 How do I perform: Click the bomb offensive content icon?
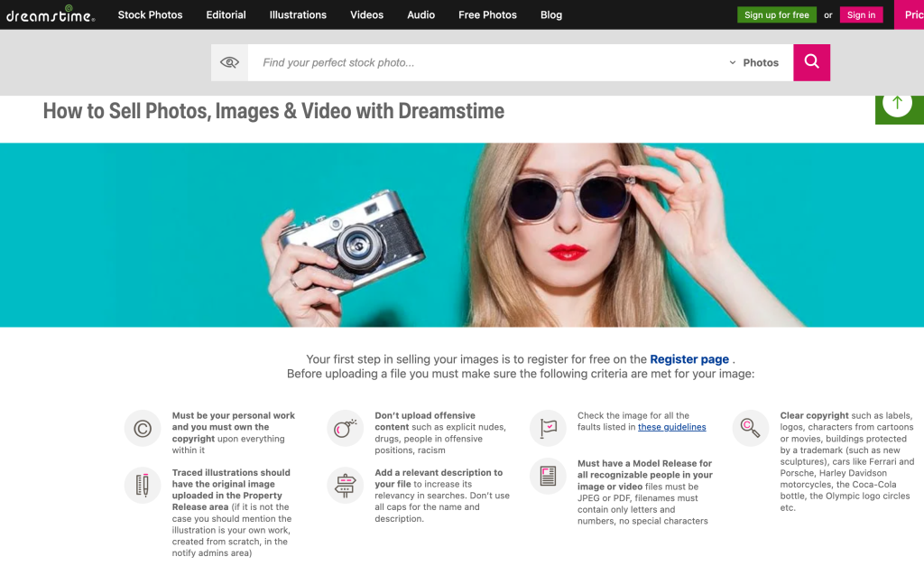(x=345, y=429)
